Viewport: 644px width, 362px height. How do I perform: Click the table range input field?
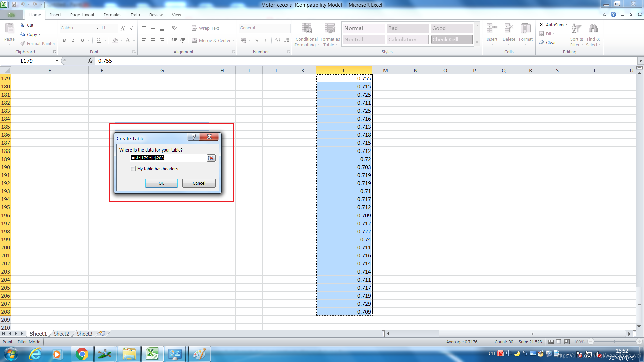pyautogui.click(x=168, y=158)
